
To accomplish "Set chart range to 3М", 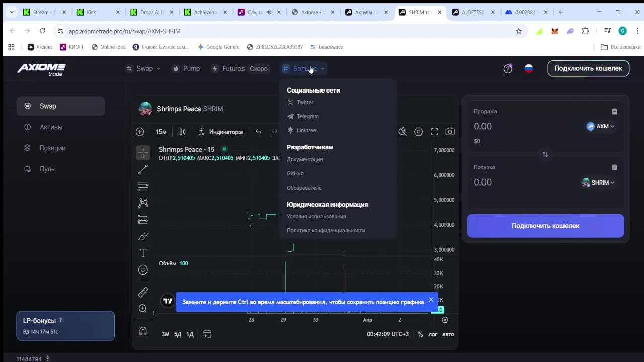I will click(x=165, y=334).
